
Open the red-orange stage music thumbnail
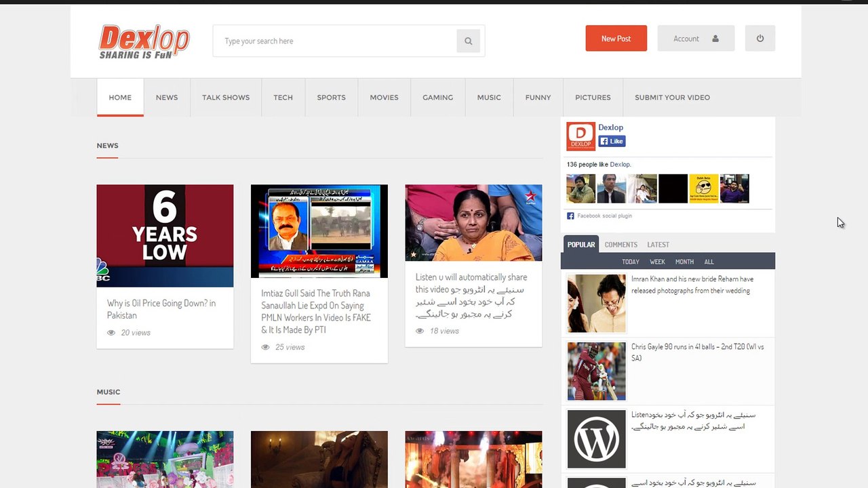(x=474, y=460)
